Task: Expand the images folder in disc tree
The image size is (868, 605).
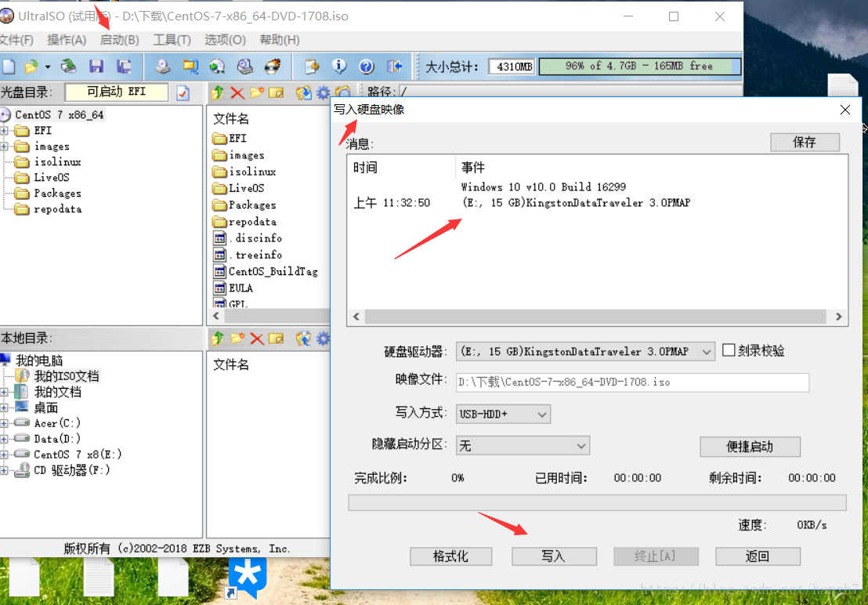Action: point(4,146)
